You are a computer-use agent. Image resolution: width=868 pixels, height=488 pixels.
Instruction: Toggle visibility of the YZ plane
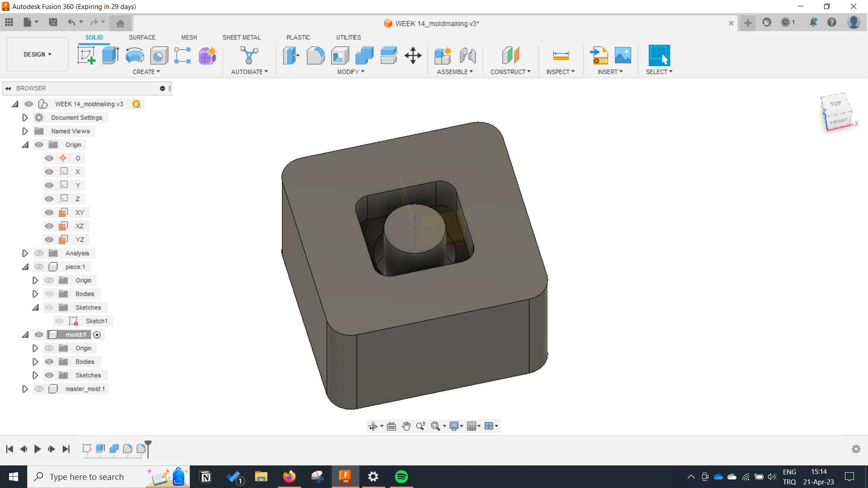click(x=49, y=239)
